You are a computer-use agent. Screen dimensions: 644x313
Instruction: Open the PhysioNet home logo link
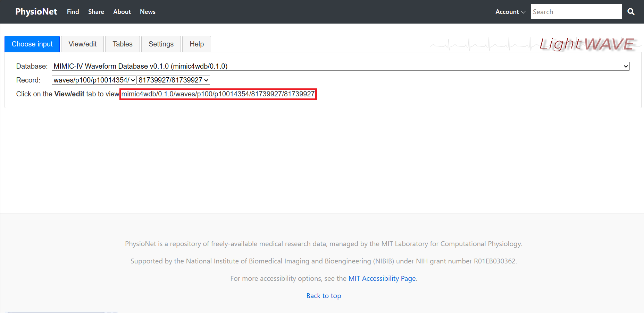coord(36,12)
